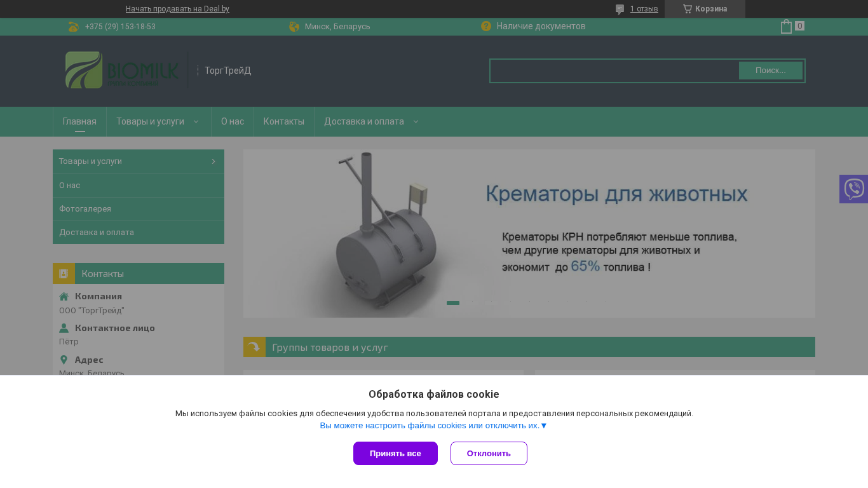Click the question mark icon by Наличие документов
This screenshot has width=868, height=488.
point(486,26)
